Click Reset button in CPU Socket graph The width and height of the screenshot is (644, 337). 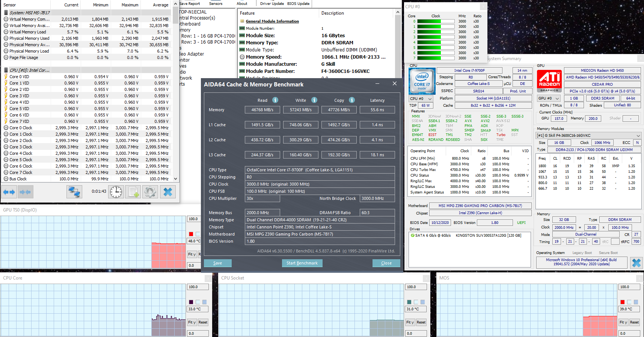[x=421, y=322]
